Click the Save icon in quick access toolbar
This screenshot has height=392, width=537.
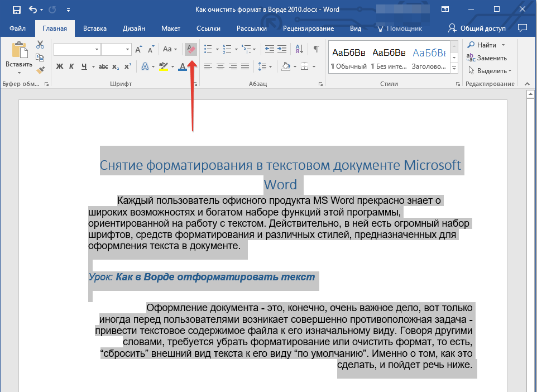(x=16, y=9)
